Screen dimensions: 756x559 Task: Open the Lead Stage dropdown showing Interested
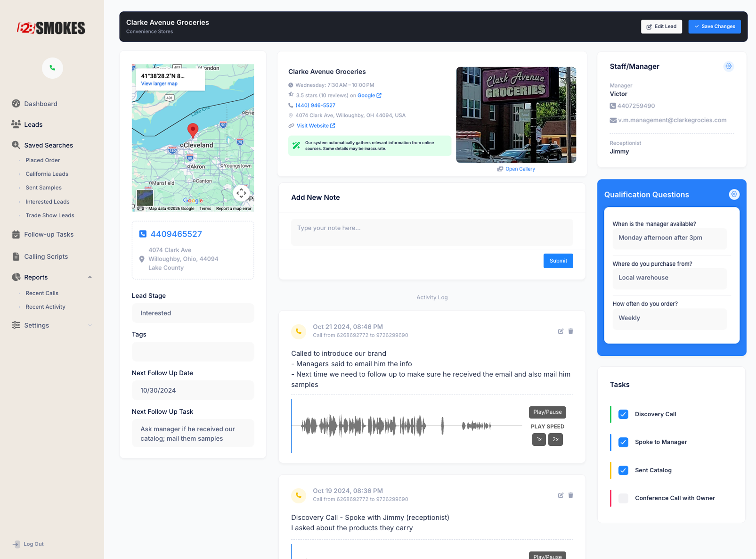tap(193, 313)
